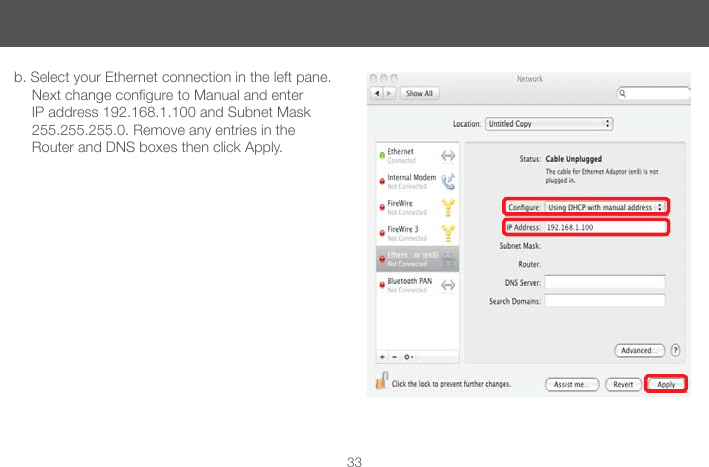
Task: Open the gear action menu below services
Action: point(408,357)
